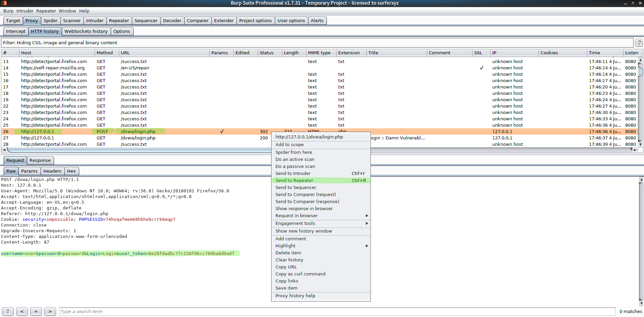Sort by the Status column header

270,53
